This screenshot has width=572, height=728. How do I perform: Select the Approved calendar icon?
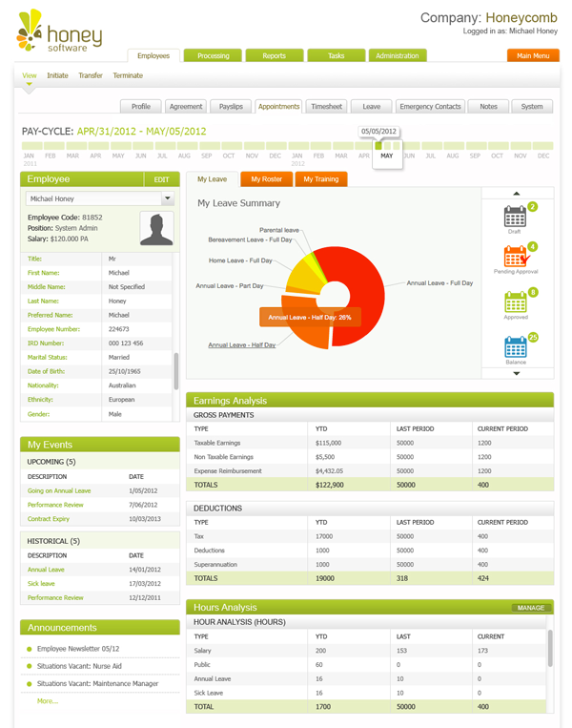point(515,302)
